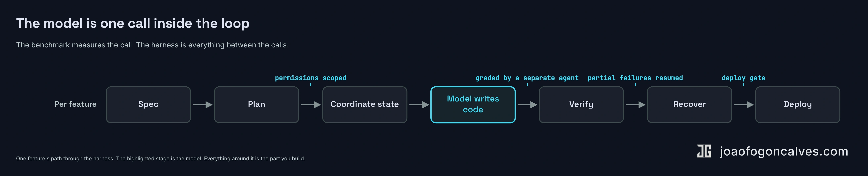Click the 'deploy gate' annotation label
The image size is (868, 176).
(743, 78)
